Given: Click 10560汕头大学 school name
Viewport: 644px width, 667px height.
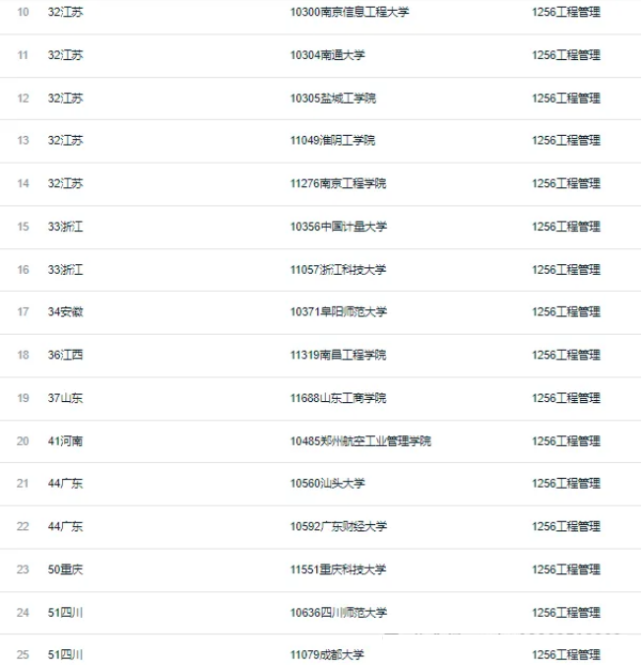Looking at the screenshot, I should click(x=327, y=483).
